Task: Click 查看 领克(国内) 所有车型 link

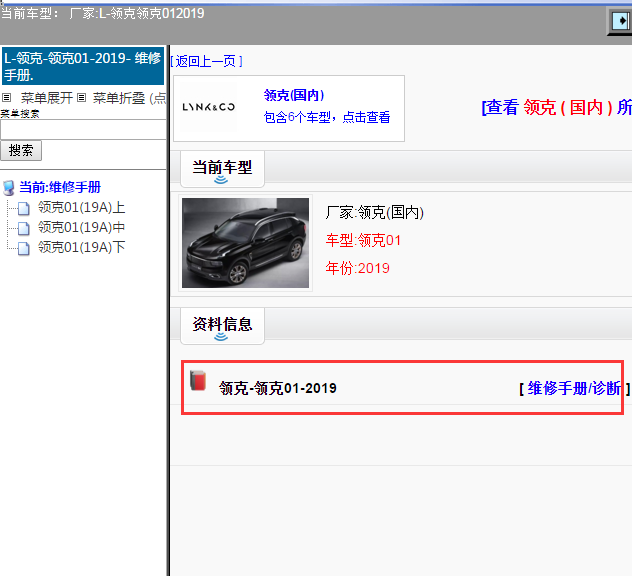Action: click(x=557, y=108)
